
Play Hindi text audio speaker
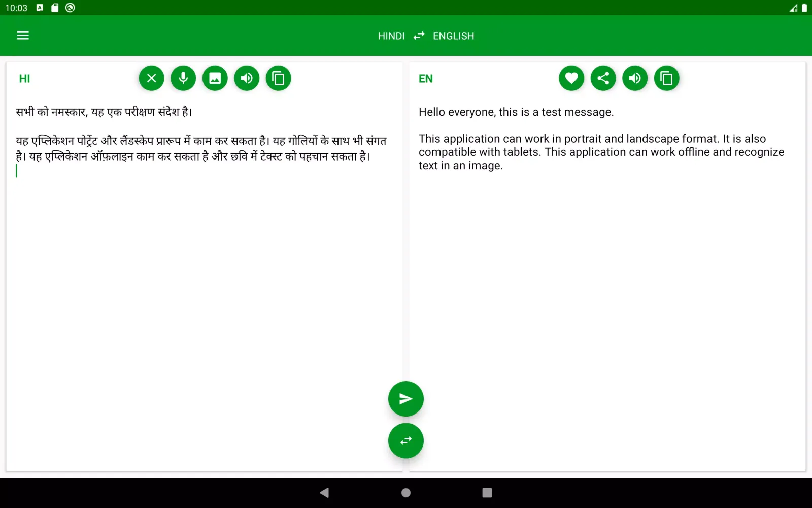(x=247, y=78)
